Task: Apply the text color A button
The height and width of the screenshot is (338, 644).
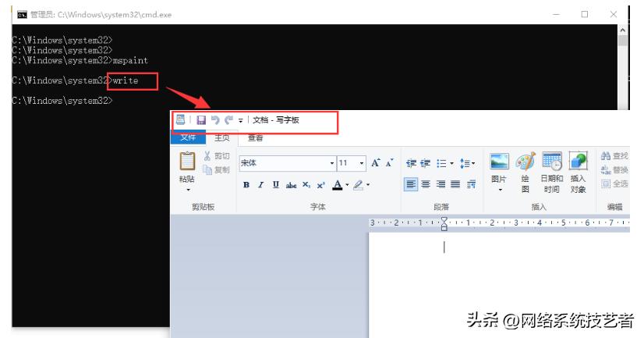Action: [337, 185]
